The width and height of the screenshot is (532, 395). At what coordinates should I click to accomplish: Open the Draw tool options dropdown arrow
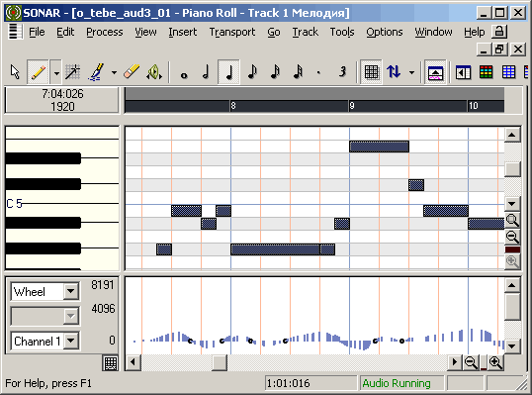[x=56, y=72]
